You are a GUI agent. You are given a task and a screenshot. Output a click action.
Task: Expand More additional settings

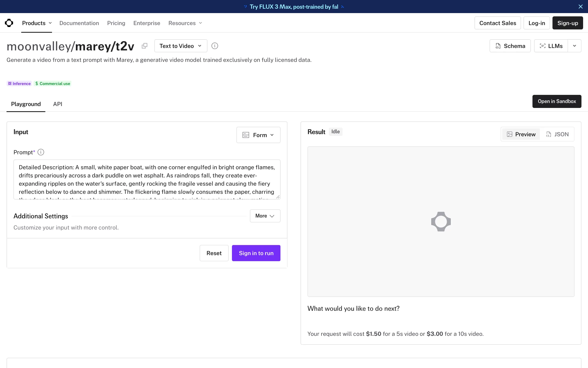[x=265, y=216]
